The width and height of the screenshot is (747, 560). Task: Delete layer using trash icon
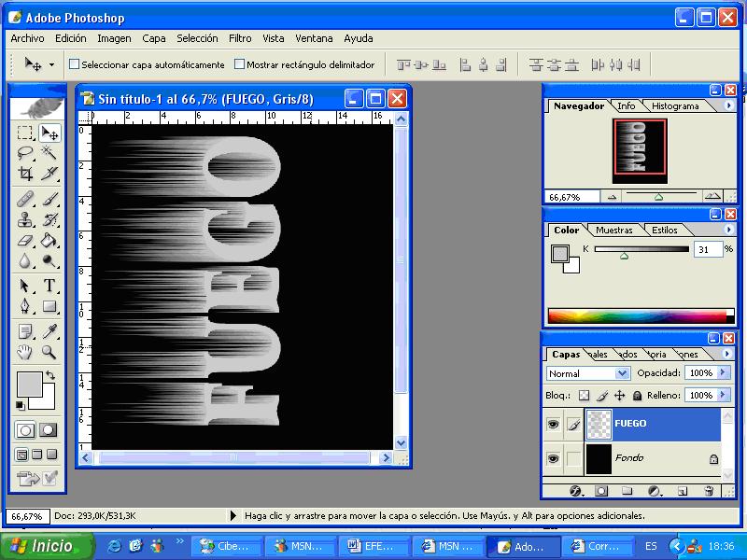pyautogui.click(x=709, y=490)
